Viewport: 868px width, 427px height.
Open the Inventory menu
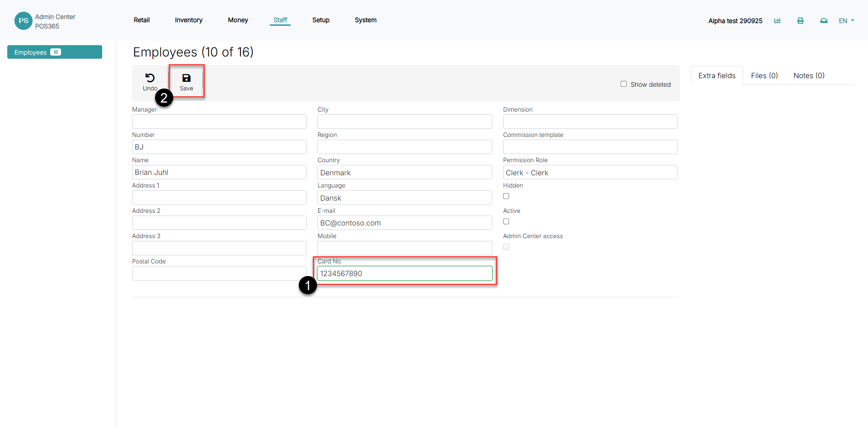pyautogui.click(x=189, y=20)
